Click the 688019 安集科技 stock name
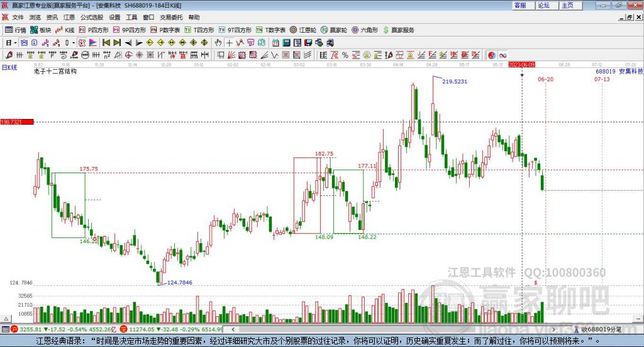 click(x=619, y=71)
